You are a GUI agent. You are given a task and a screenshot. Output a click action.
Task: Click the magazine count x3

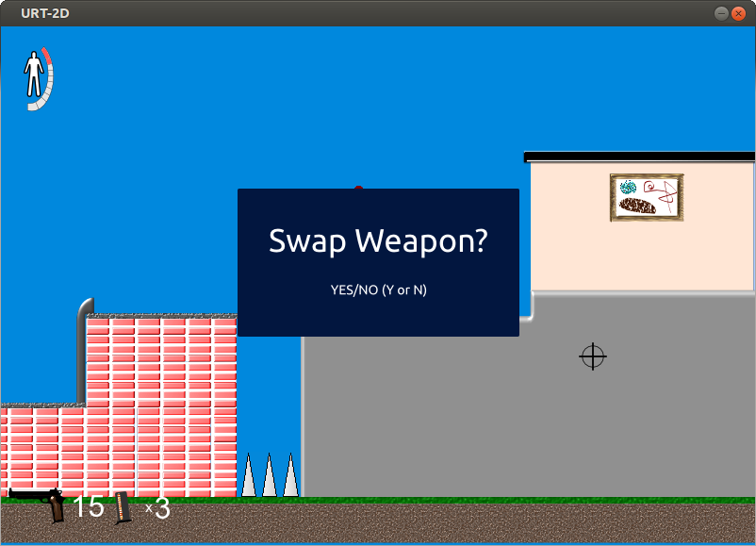157,508
